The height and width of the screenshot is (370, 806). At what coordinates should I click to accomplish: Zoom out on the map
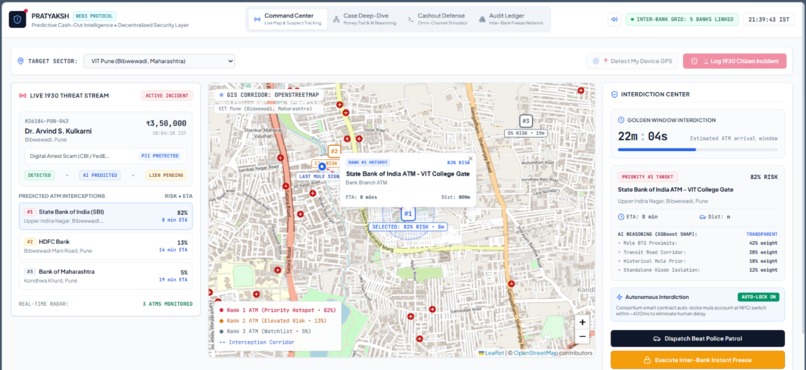(x=582, y=337)
